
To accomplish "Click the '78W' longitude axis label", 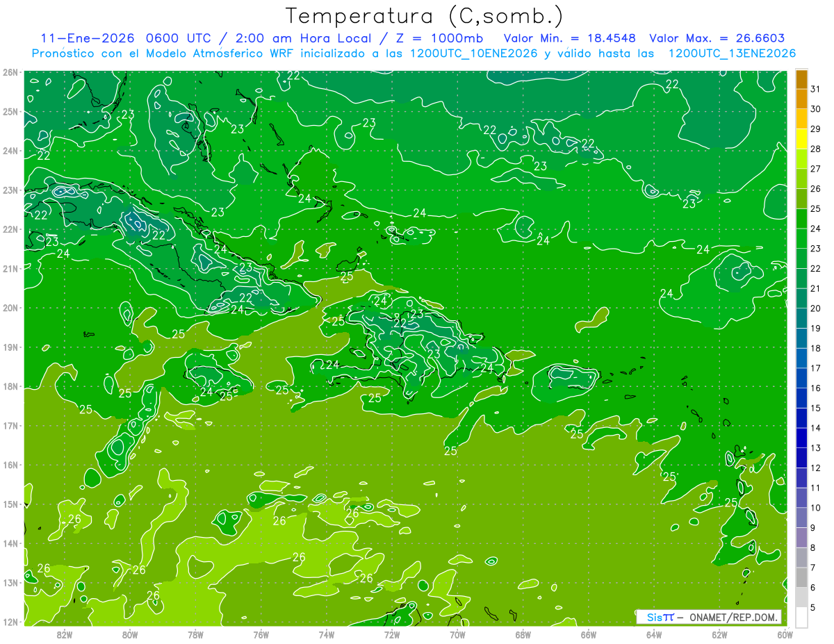I will click(195, 634).
